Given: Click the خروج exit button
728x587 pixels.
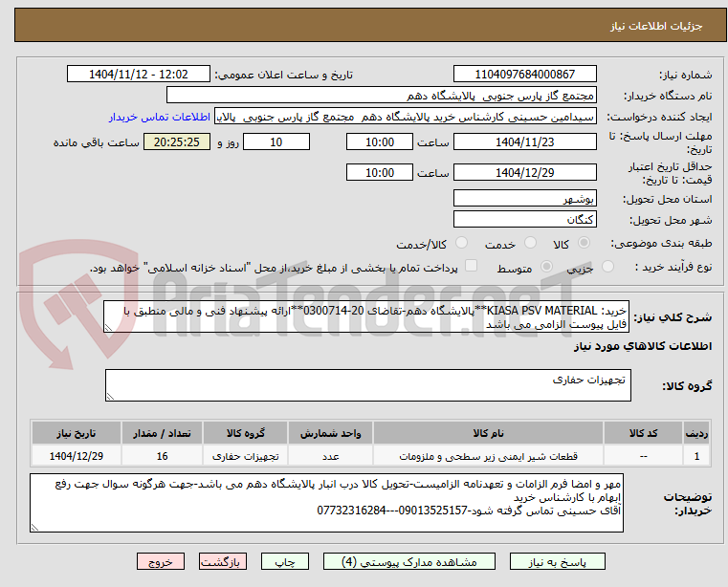Looking at the screenshot, I should pyautogui.click(x=160, y=561).
